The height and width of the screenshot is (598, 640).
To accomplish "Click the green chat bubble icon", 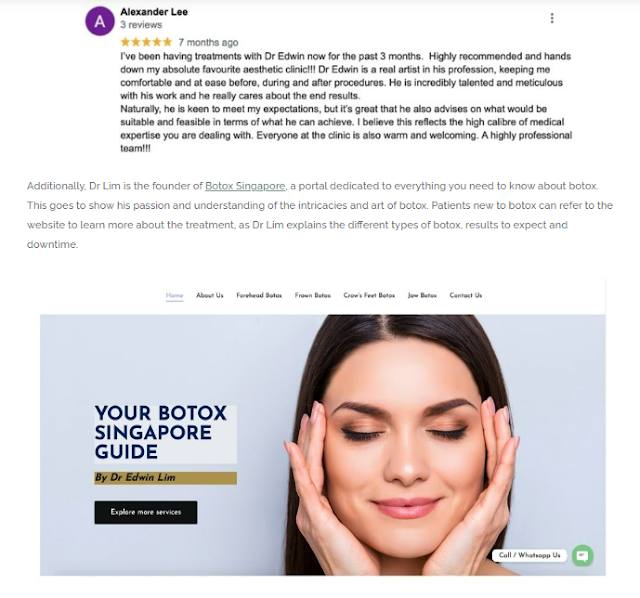I will (x=582, y=556).
